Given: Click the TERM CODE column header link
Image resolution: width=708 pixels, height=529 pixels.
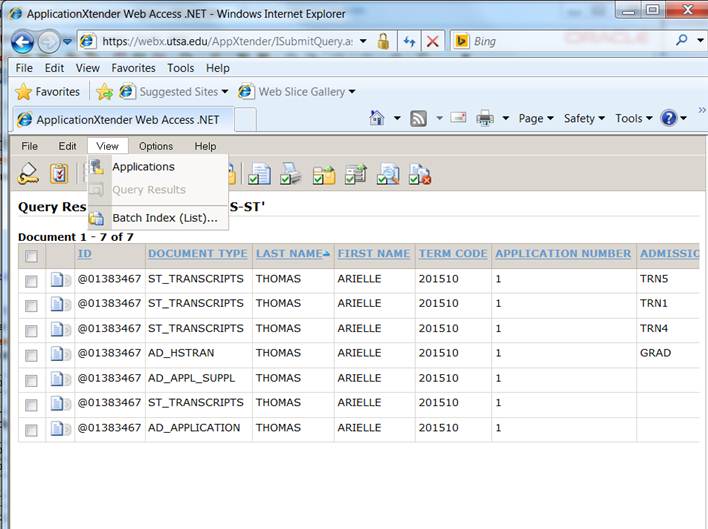Looking at the screenshot, I should pyautogui.click(x=452, y=254).
